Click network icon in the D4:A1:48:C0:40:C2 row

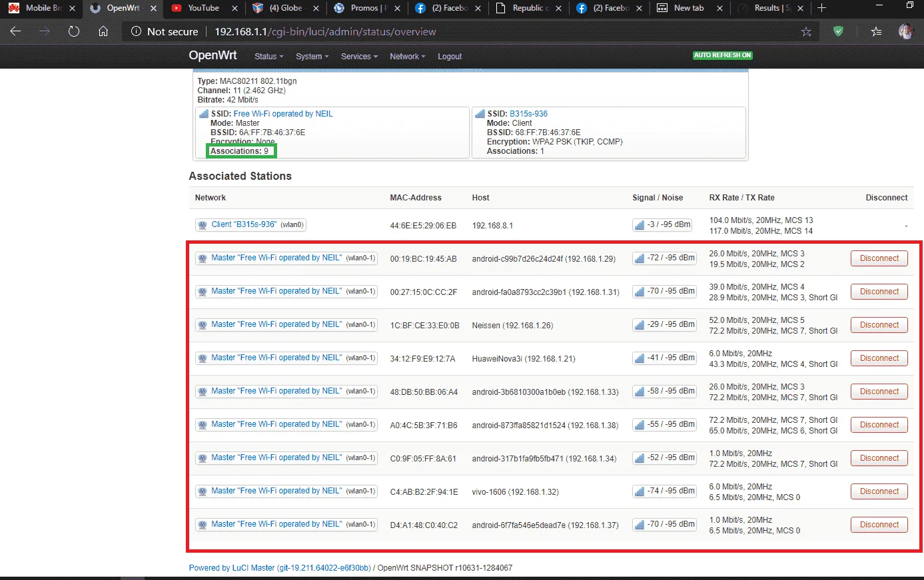click(x=203, y=525)
